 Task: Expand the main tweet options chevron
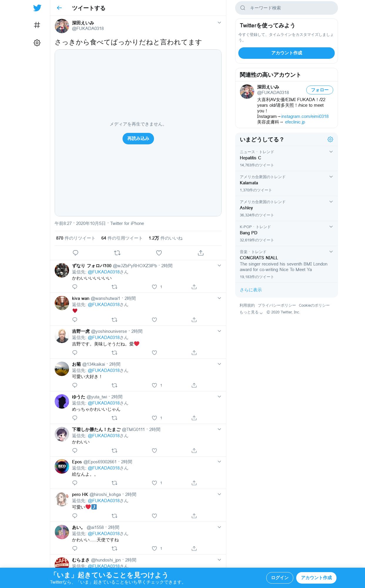pyautogui.click(x=219, y=23)
